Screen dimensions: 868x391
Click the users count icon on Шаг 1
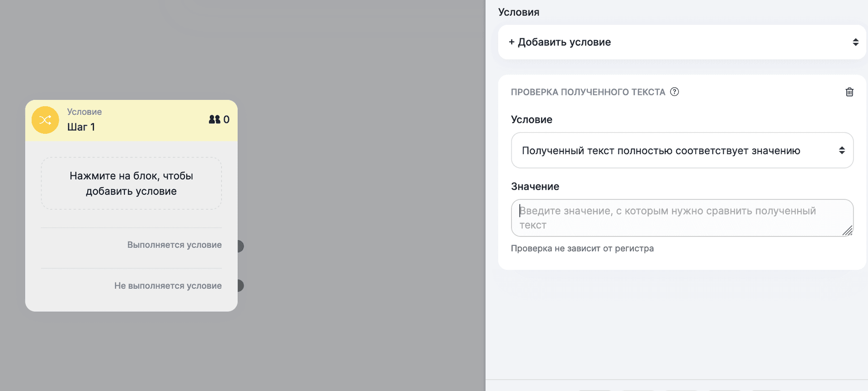(x=214, y=119)
